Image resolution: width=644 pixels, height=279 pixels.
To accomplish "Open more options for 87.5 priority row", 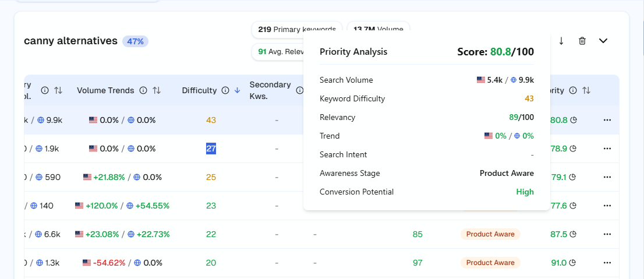I will click(x=607, y=234).
